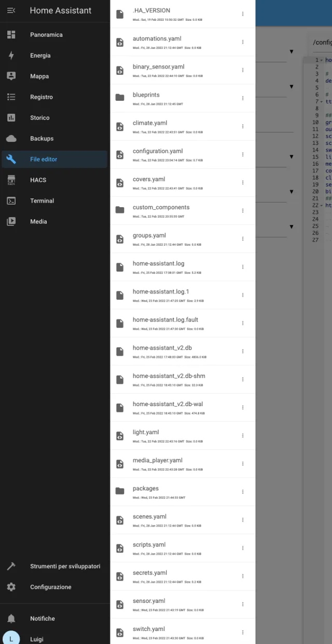Screen dimensions: 332x644
Task: Open options menu for custom_components
Action: (x=243, y=210)
